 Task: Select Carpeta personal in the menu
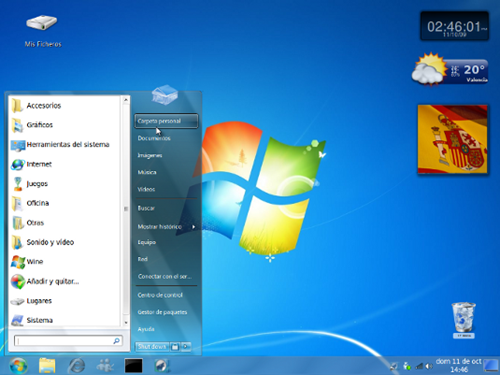(166, 121)
